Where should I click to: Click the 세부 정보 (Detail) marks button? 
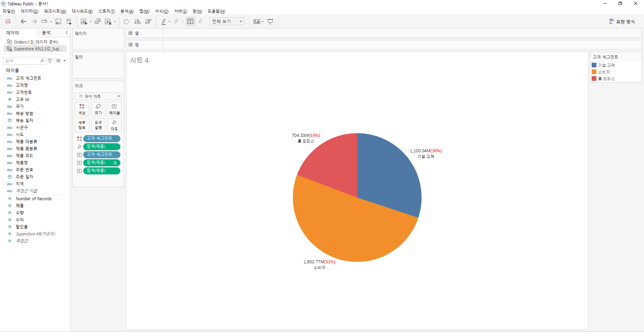(82, 125)
